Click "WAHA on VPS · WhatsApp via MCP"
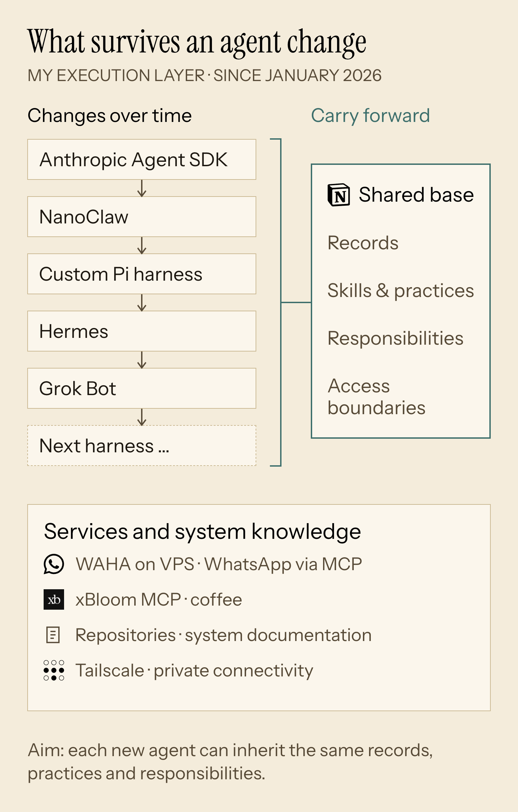The height and width of the screenshot is (812, 518). (219, 564)
